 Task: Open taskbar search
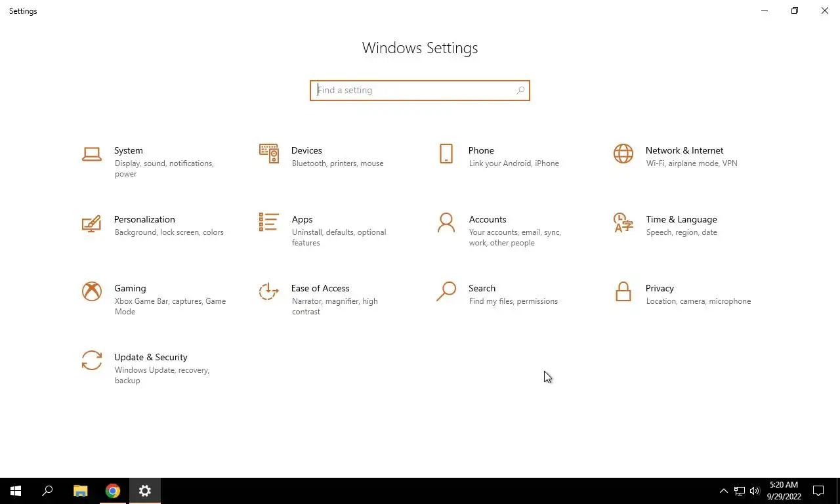(x=47, y=491)
